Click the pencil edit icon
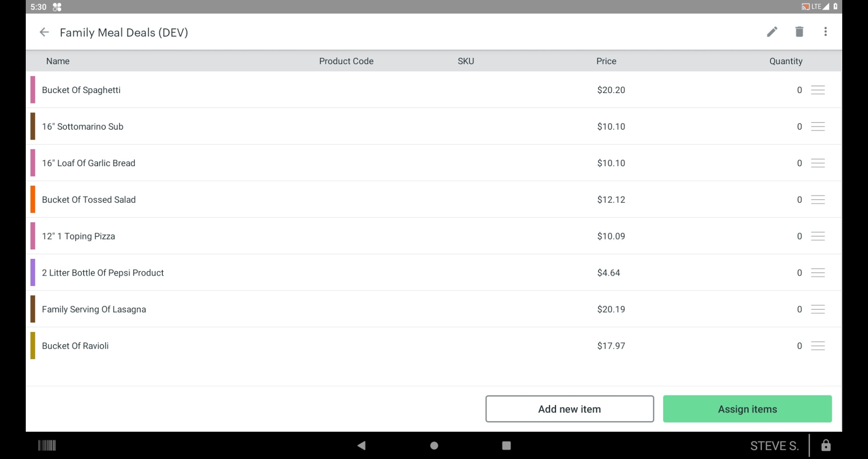Screen dimensions: 868x459 tap(772, 32)
